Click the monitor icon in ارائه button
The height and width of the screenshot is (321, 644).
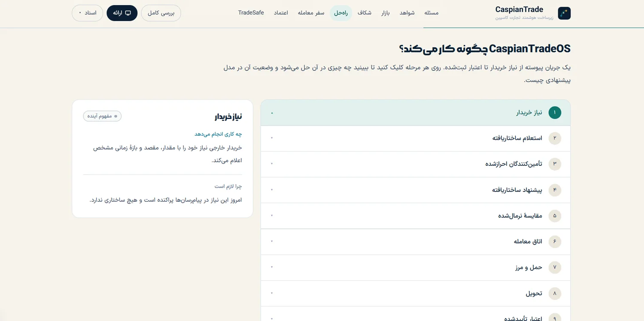pos(128,13)
